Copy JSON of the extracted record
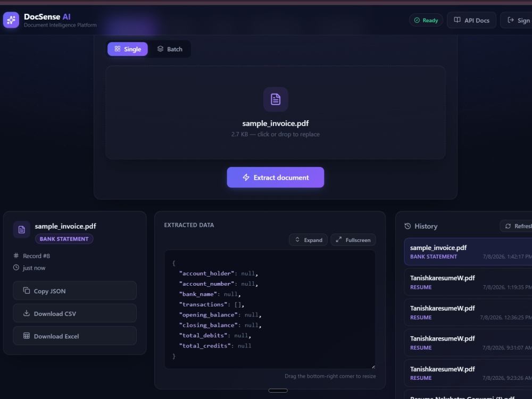The height and width of the screenshot is (399, 532). (74, 291)
